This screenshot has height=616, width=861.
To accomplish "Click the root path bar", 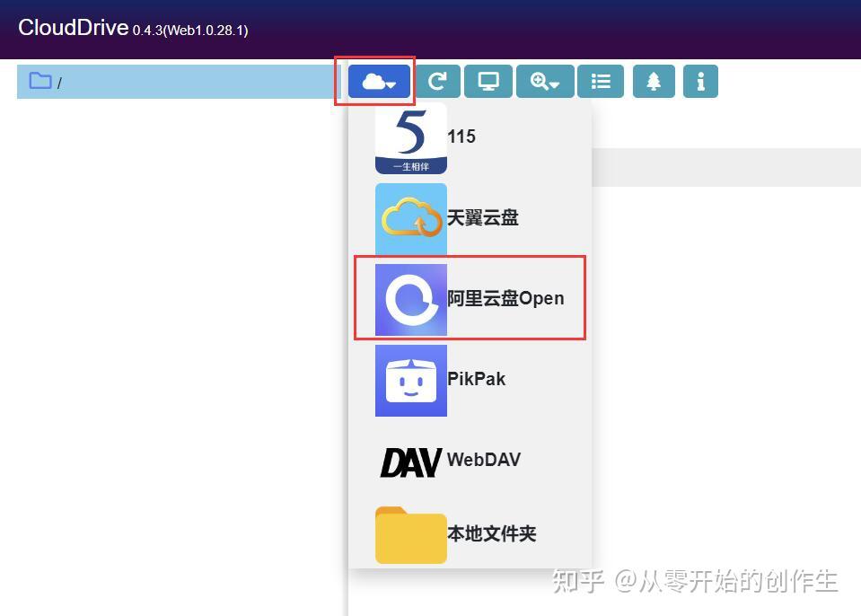I will 179,82.
